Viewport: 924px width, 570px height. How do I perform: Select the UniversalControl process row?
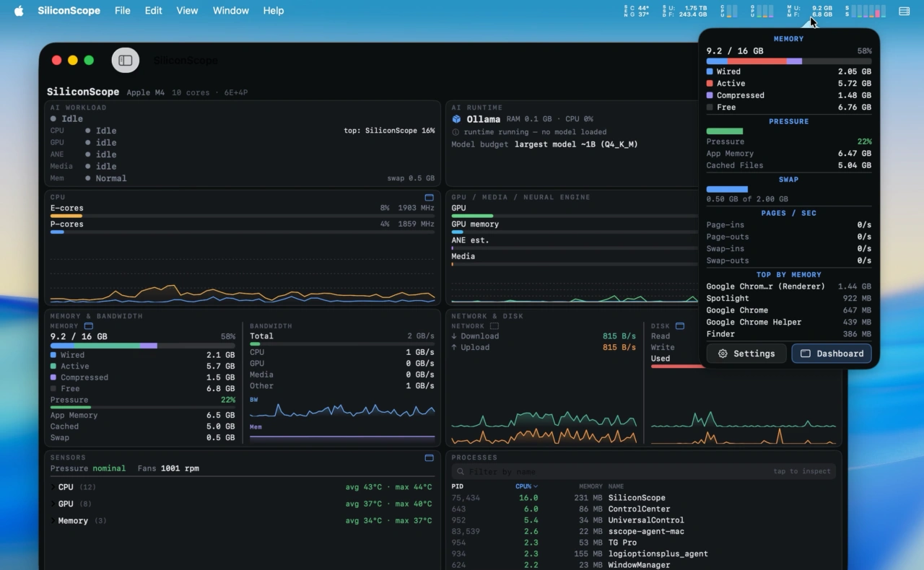643,520
